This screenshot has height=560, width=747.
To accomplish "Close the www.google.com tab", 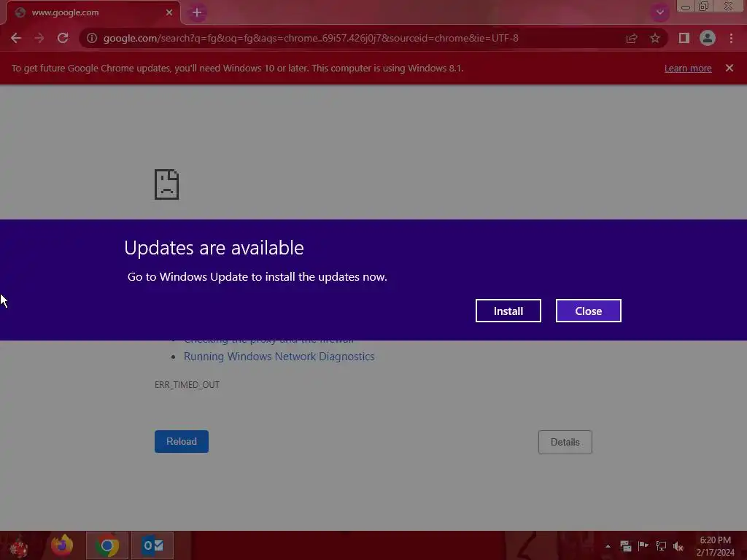I will click(169, 12).
